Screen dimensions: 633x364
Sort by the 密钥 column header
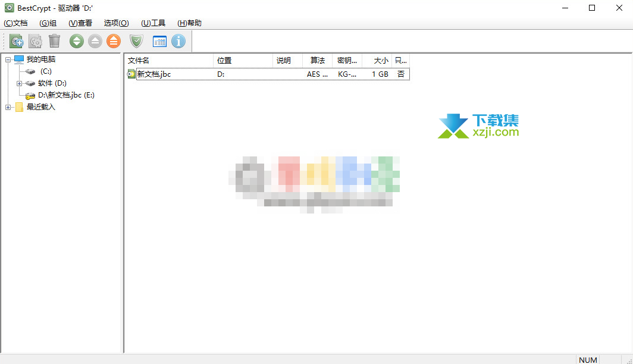pos(347,61)
